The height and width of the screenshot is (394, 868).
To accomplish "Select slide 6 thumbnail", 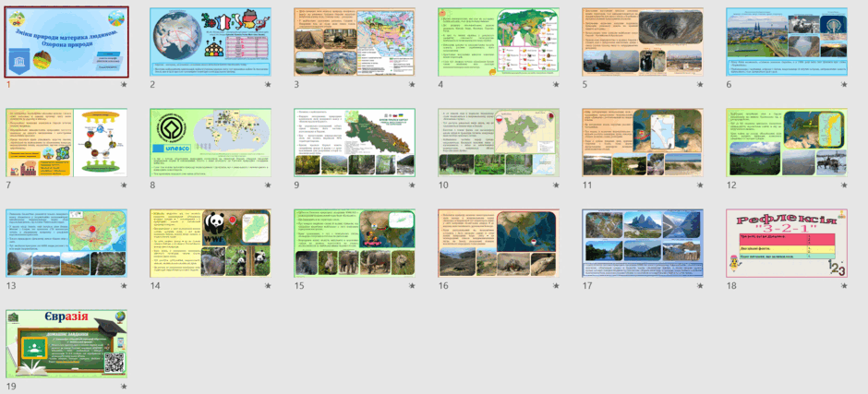I will (x=787, y=42).
